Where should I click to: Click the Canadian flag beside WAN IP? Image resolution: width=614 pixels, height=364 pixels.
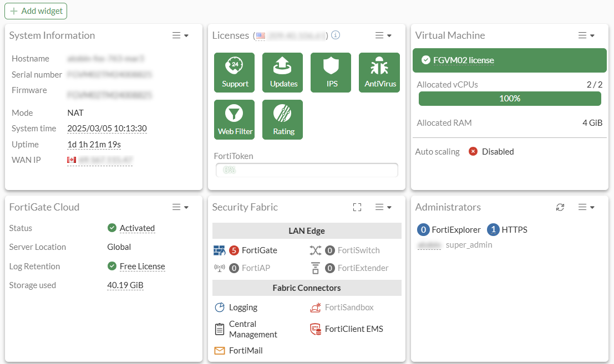[71, 160]
